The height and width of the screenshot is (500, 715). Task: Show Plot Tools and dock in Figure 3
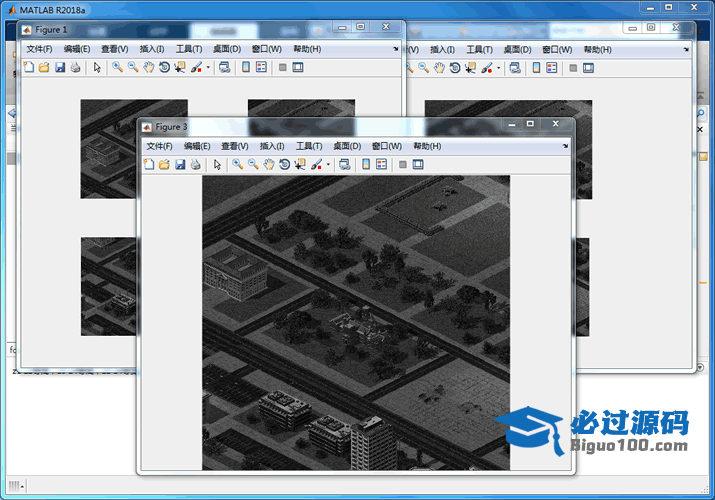(x=418, y=165)
